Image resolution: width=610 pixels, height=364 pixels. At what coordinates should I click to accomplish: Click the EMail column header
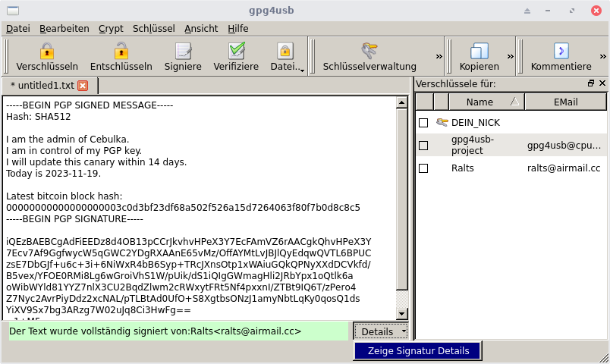566,102
